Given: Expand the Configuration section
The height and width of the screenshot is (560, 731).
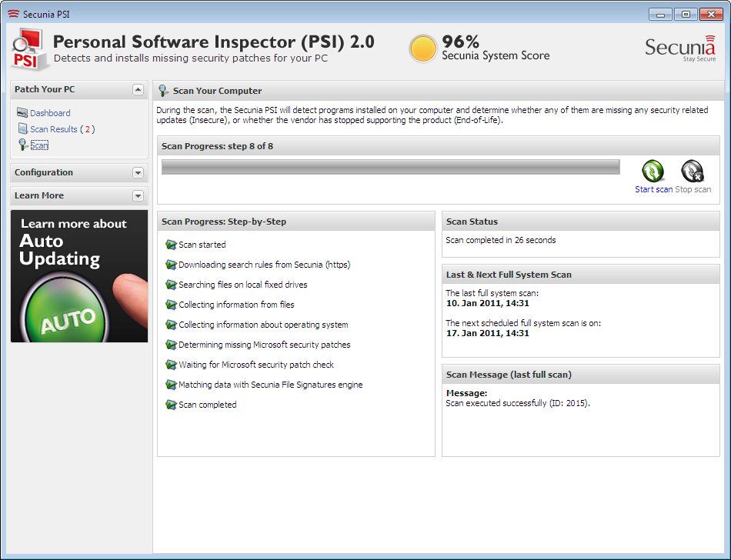Looking at the screenshot, I should (x=138, y=173).
